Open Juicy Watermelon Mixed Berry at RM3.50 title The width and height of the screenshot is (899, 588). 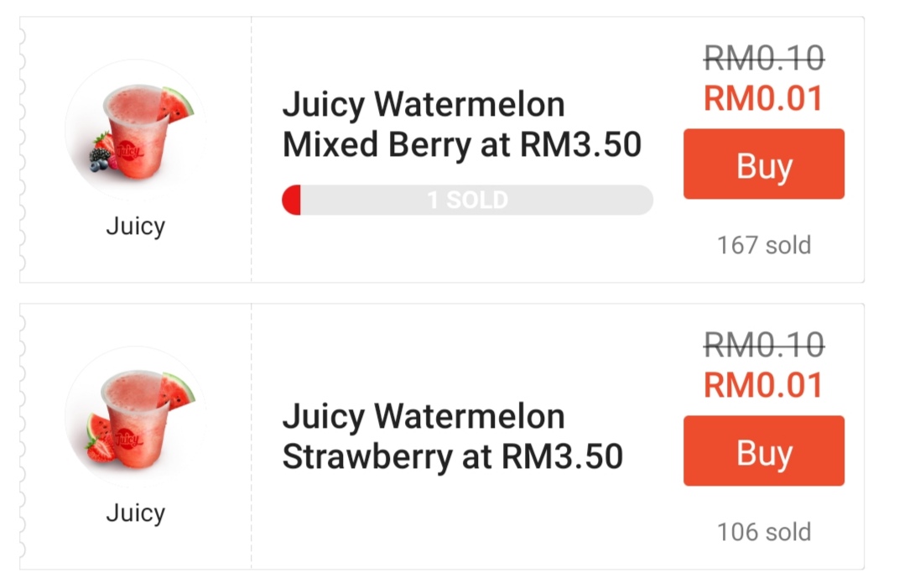(461, 125)
